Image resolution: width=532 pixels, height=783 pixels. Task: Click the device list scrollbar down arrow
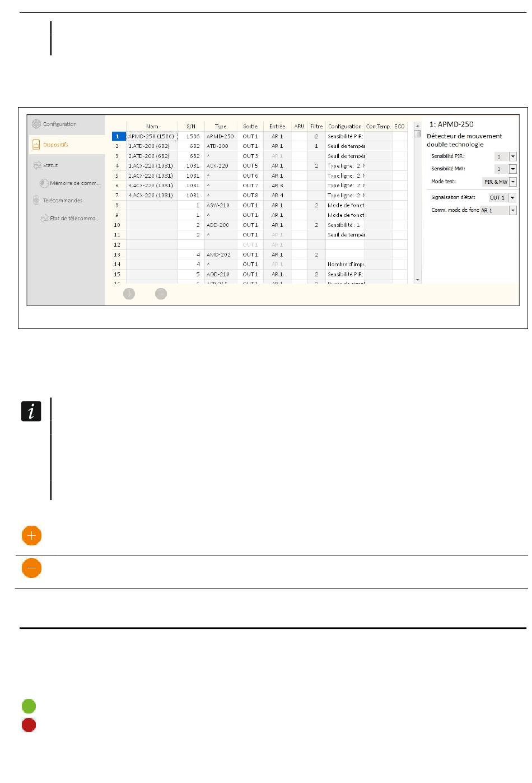pyautogui.click(x=417, y=279)
